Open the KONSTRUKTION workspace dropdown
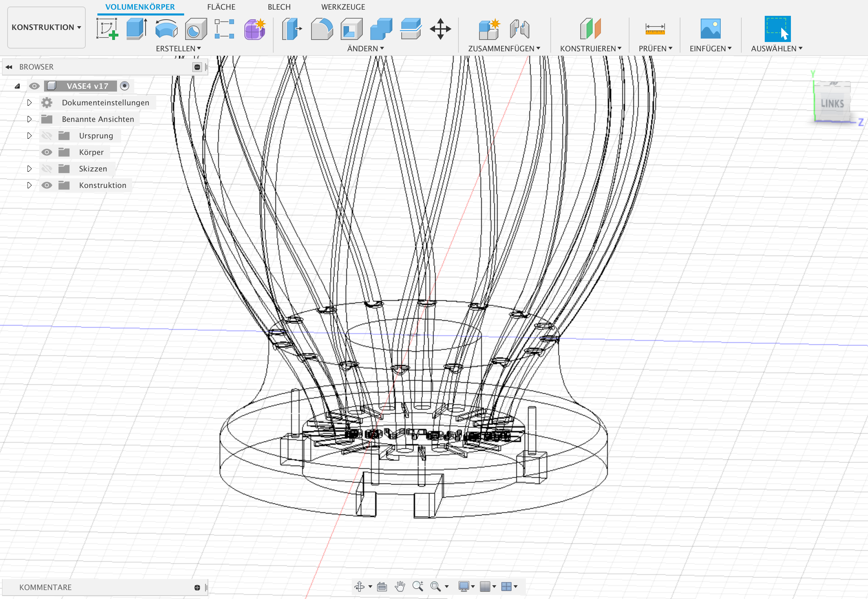 pos(46,28)
